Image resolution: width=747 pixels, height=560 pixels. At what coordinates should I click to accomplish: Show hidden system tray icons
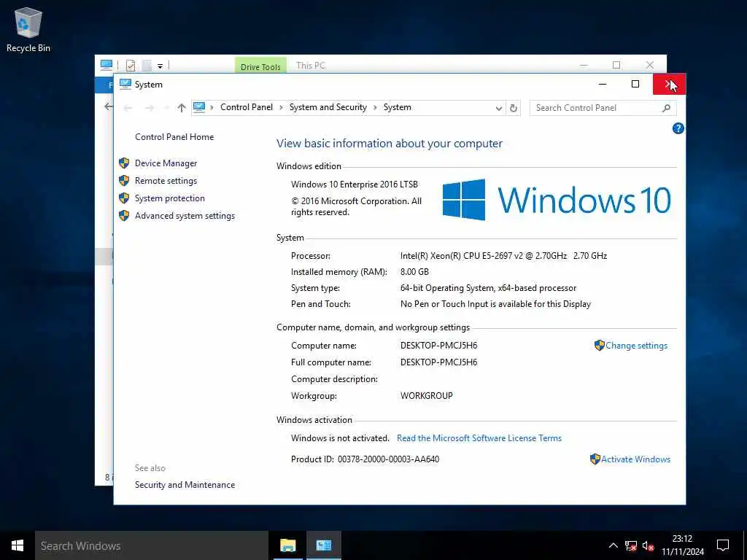[x=613, y=545]
